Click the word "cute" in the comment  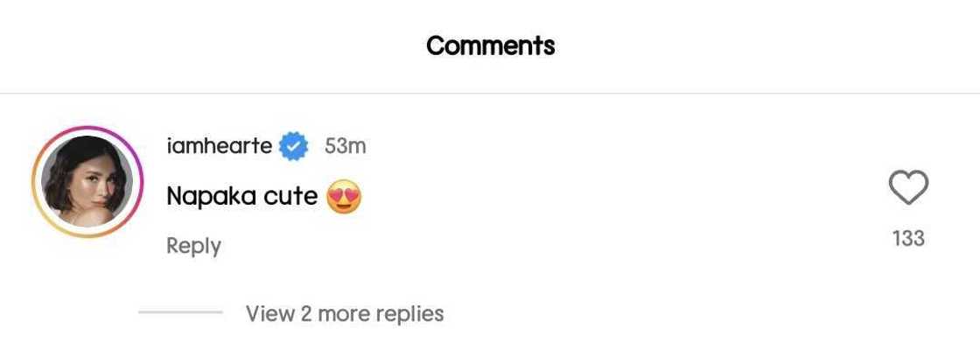[290, 196]
